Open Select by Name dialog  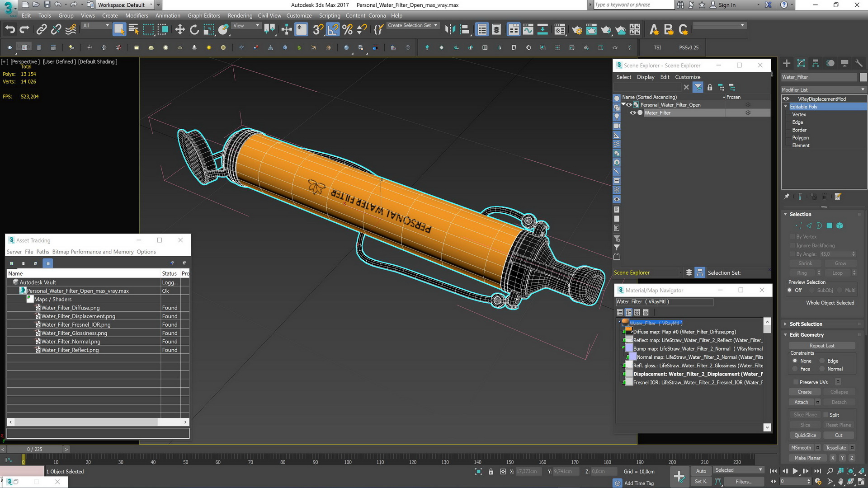click(133, 30)
